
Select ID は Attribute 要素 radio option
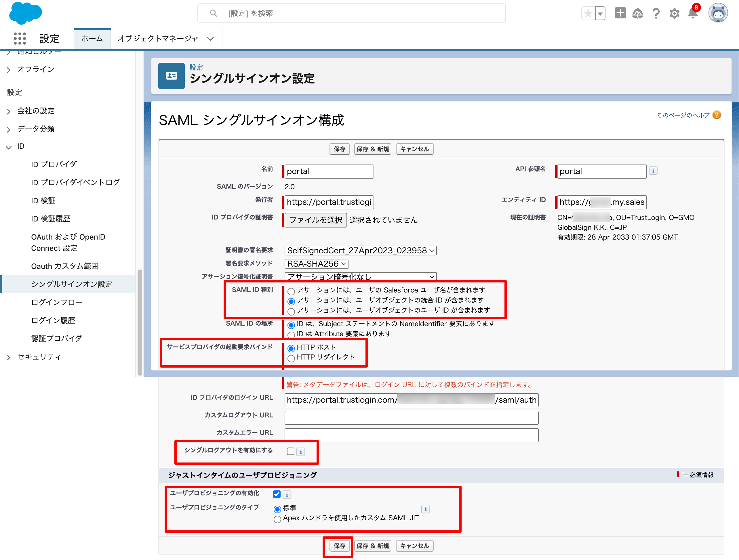click(x=291, y=335)
